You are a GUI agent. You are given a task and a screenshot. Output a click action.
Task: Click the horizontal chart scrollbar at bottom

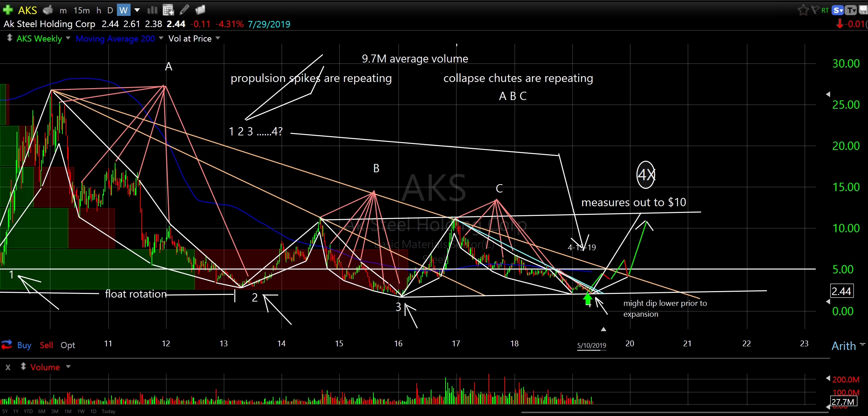[675, 412]
